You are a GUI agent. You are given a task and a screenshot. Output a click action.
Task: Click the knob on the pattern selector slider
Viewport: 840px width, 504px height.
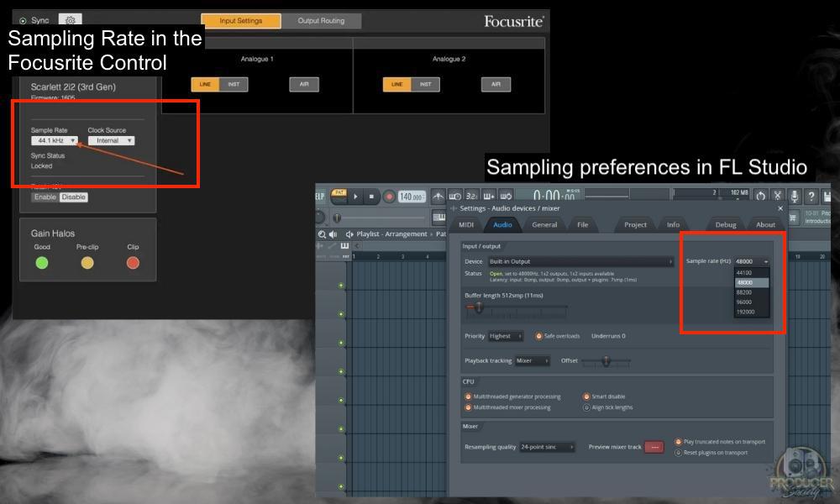(x=337, y=218)
